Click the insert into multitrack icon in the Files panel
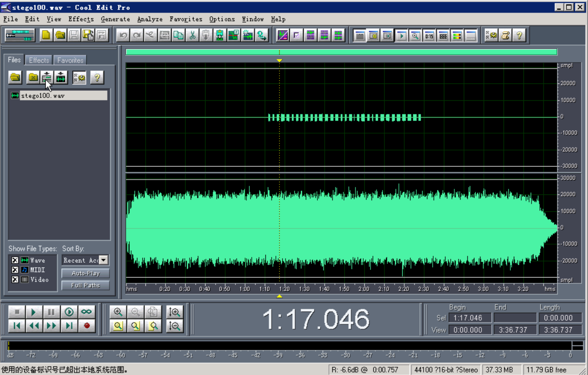This screenshot has width=588, height=375. click(x=47, y=77)
